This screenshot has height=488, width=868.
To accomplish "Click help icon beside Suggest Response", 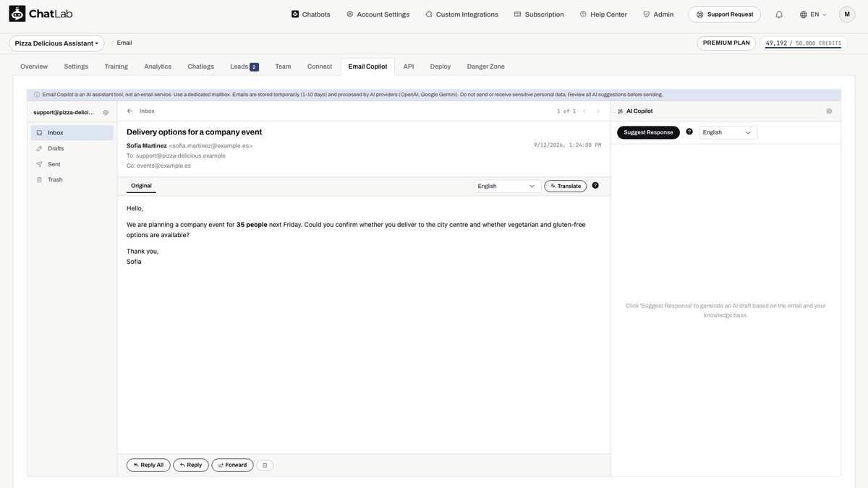I will point(689,132).
